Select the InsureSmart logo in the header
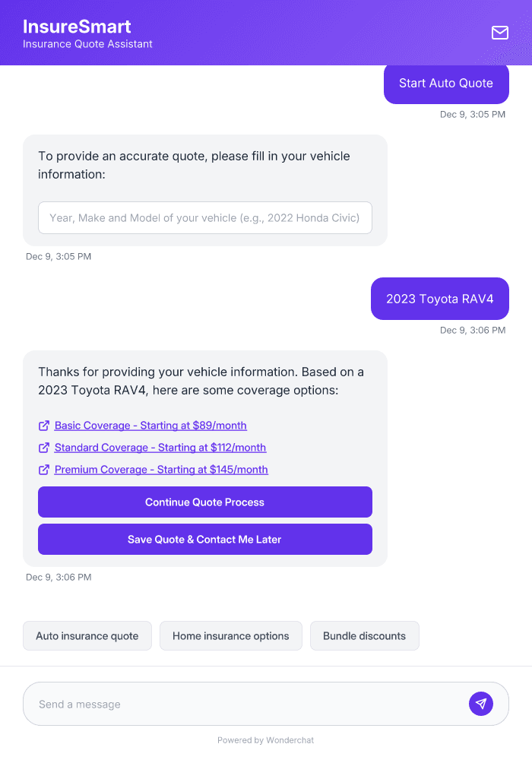Viewport: 532px width, 760px height. [77, 26]
